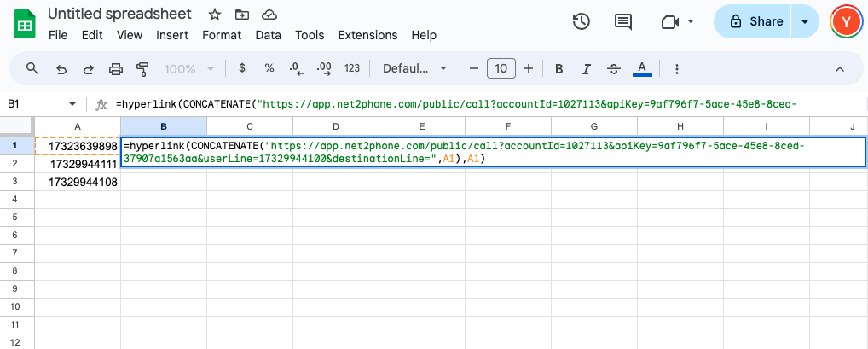Click the move to folder icon

click(241, 14)
